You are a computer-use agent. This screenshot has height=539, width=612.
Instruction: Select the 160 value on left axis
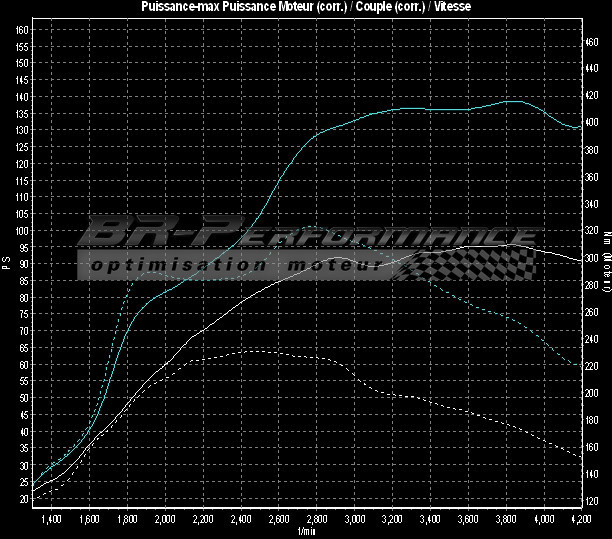(21, 30)
